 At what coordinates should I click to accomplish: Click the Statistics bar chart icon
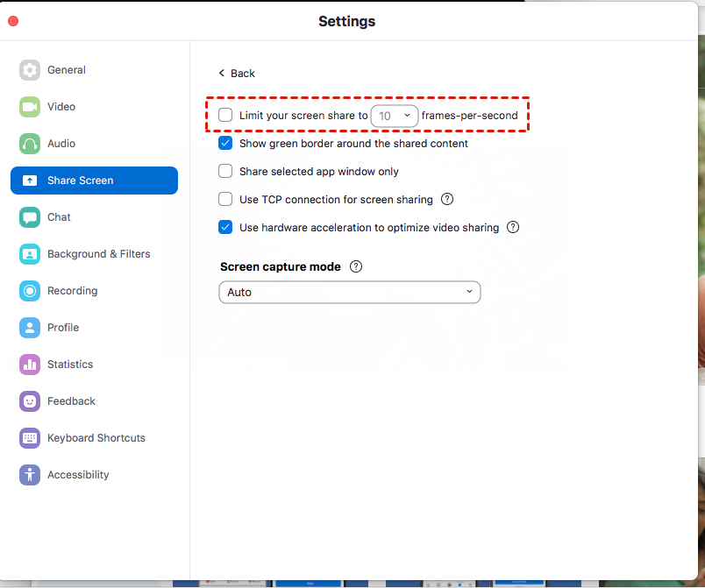tap(30, 365)
